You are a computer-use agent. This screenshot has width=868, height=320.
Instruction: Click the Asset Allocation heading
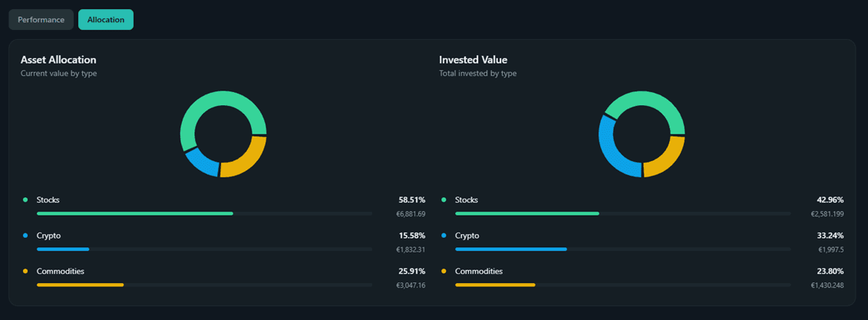58,60
